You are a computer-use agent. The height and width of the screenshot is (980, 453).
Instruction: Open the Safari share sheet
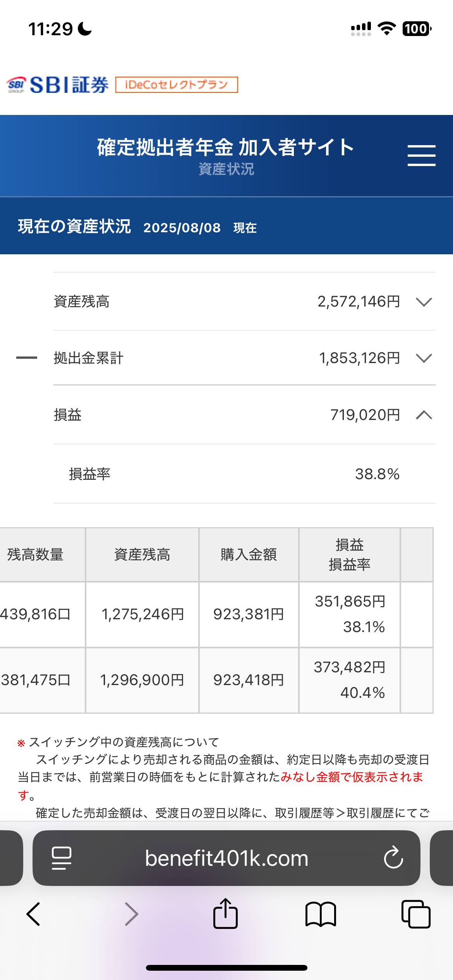coord(225,914)
